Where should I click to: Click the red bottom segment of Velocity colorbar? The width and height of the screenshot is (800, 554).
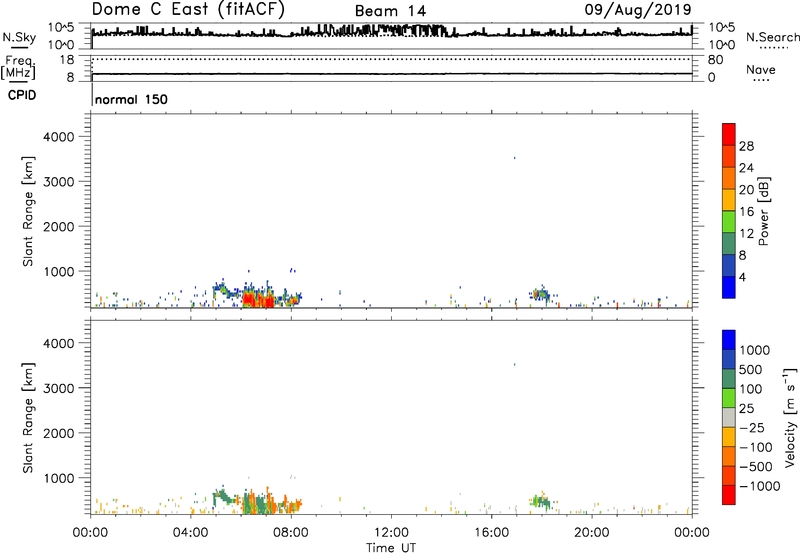(729, 495)
